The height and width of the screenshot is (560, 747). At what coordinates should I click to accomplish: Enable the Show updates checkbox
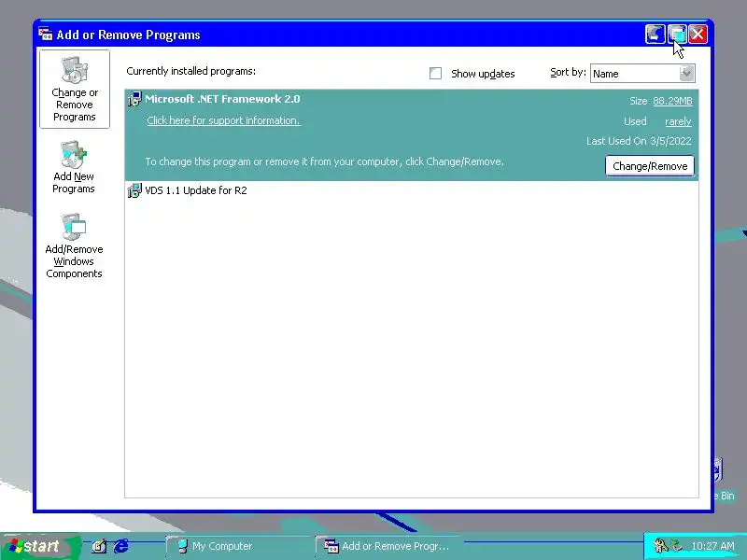[x=435, y=74]
